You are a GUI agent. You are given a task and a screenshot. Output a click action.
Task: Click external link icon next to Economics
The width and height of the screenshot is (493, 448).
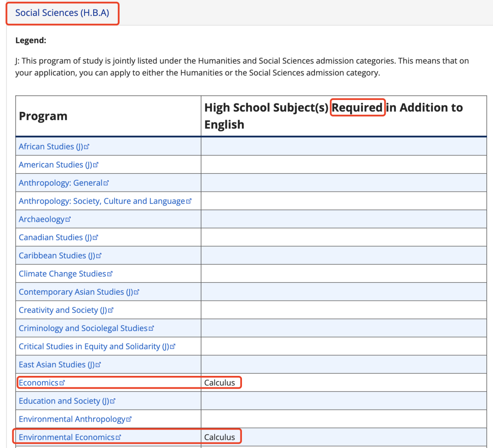[63, 383]
